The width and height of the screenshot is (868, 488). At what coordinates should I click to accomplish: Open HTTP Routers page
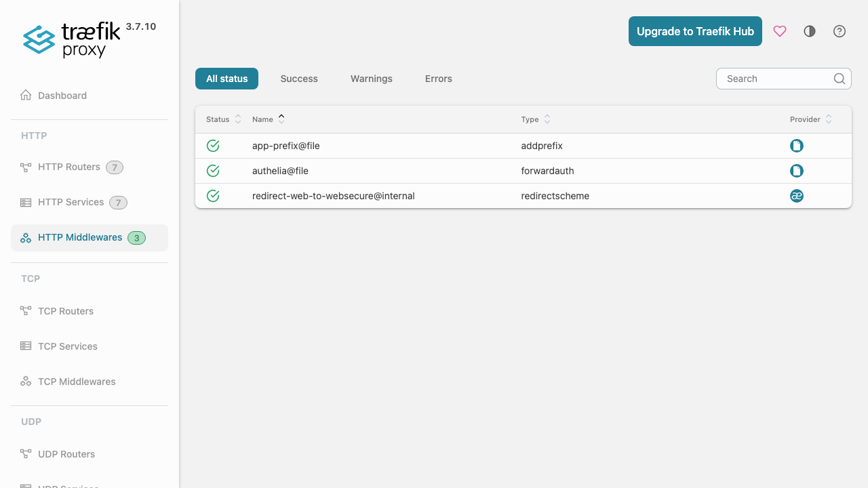[x=90, y=167]
